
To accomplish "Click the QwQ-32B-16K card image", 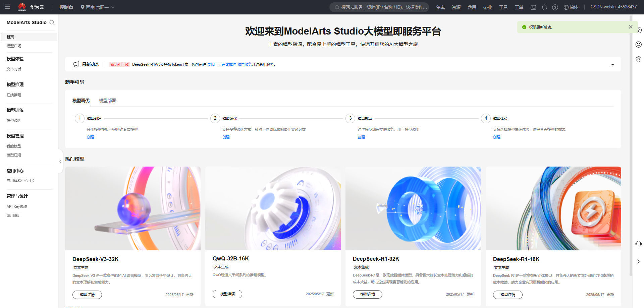I will click(273, 208).
